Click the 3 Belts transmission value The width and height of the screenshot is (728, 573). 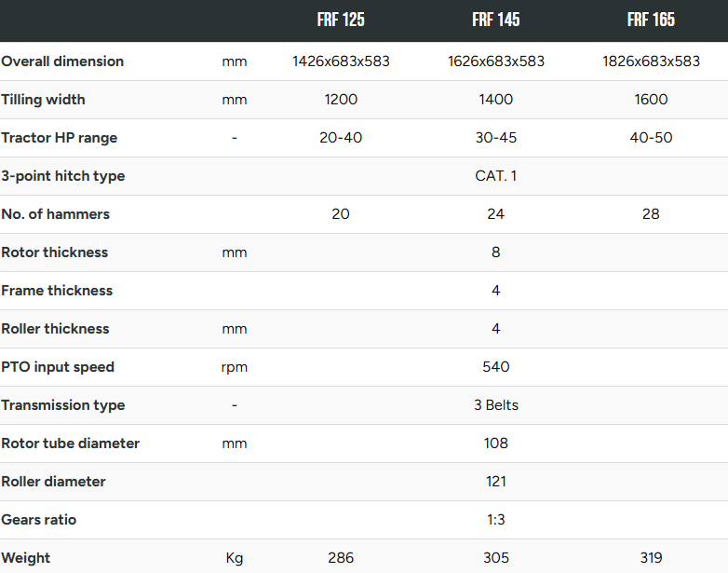496,404
